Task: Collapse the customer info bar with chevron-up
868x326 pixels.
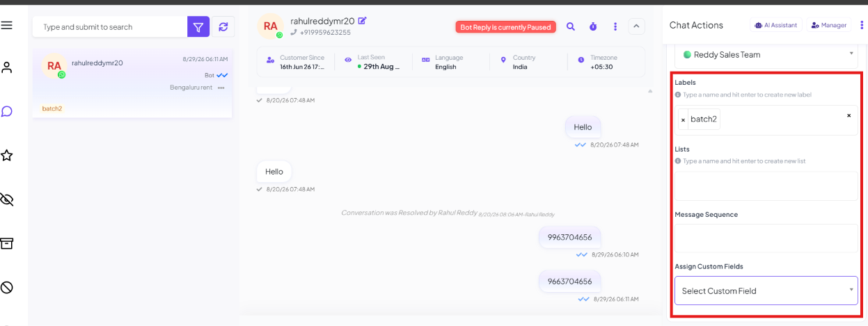Action: pos(637,26)
